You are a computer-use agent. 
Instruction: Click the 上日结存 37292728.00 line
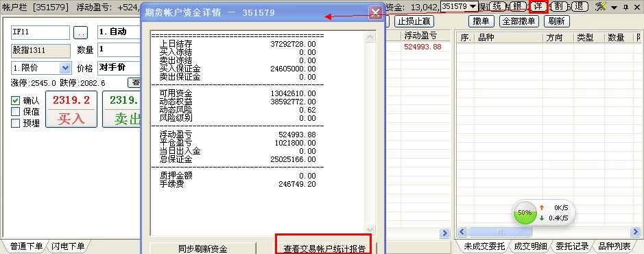pyautogui.click(x=237, y=44)
